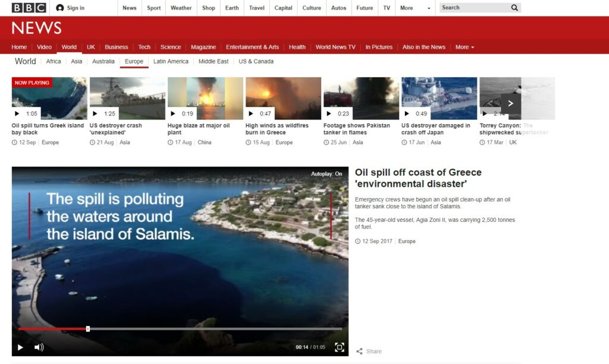The height and width of the screenshot is (364, 609).
Task: Select the Middle East region link
Action: coord(214,61)
